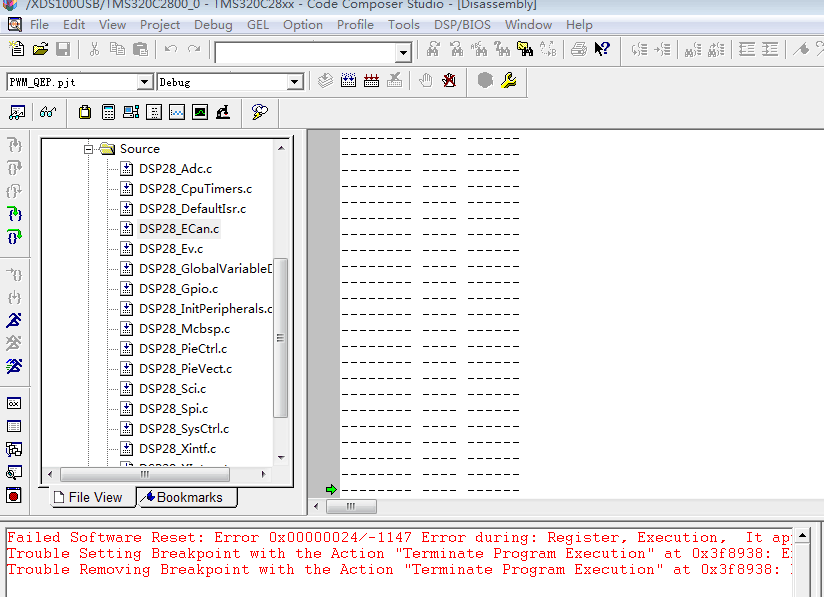Click the Find in Files binoculars icon
The height and width of the screenshot is (597, 824).
[524, 49]
